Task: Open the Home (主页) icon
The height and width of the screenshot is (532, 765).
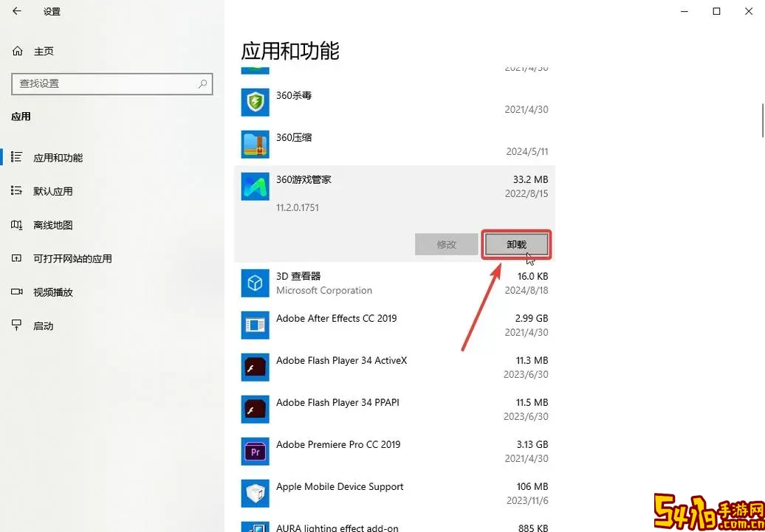Action: [18, 51]
